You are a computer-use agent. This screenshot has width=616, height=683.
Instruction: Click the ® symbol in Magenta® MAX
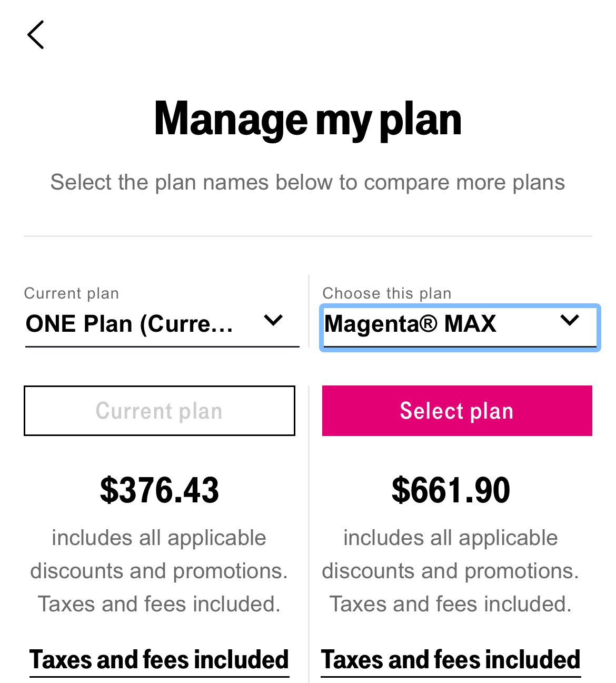pyautogui.click(x=429, y=323)
